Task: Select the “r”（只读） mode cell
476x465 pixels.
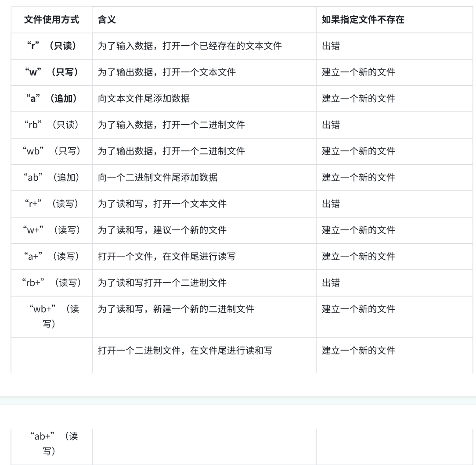Action: point(52,46)
